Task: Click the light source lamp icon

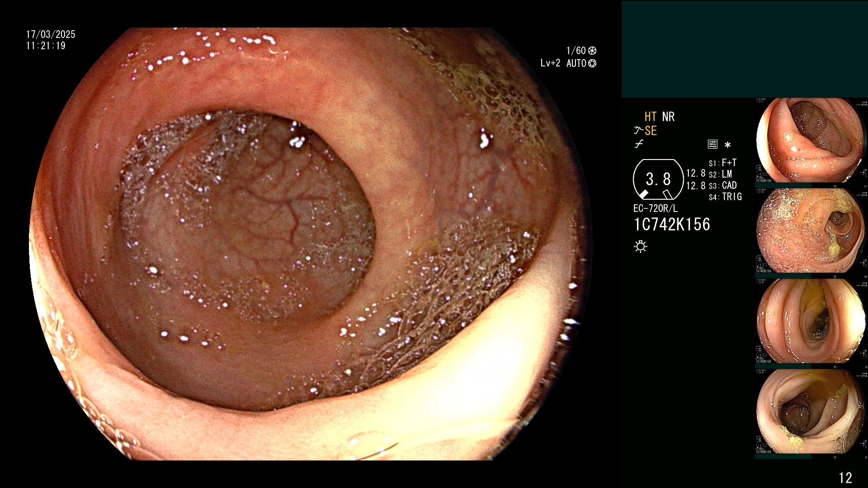Action: click(x=641, y=246)
